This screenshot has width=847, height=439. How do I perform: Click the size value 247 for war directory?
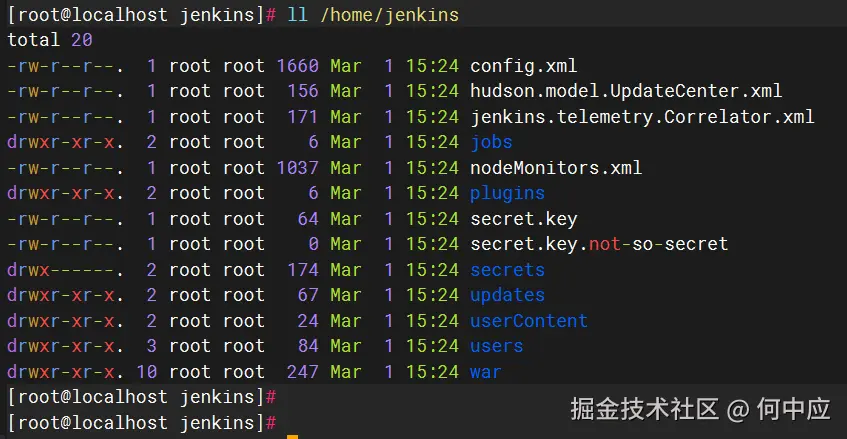pyautogui.click(x=303, y=372)
